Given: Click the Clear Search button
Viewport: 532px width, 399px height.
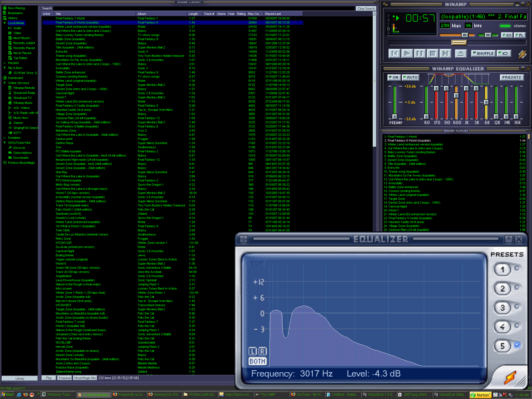Looking at the screenshot, I should pyautogui.click(x=366, y=9).
